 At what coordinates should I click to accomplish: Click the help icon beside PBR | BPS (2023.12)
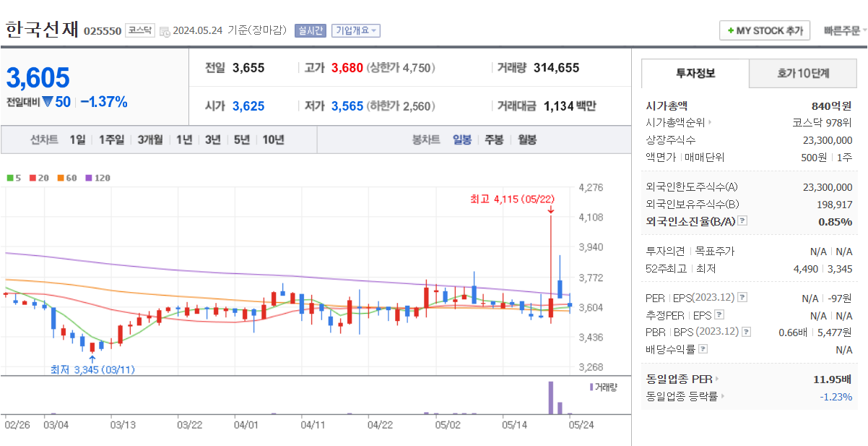tap(746, 331)
